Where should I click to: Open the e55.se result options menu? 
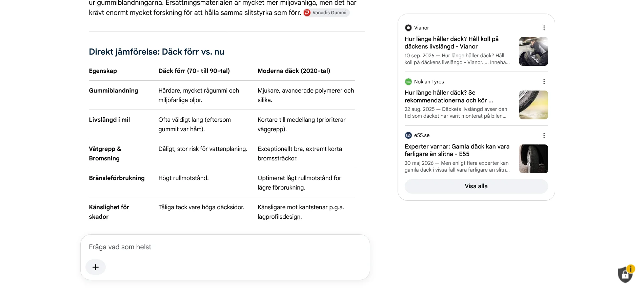[544, 135]
